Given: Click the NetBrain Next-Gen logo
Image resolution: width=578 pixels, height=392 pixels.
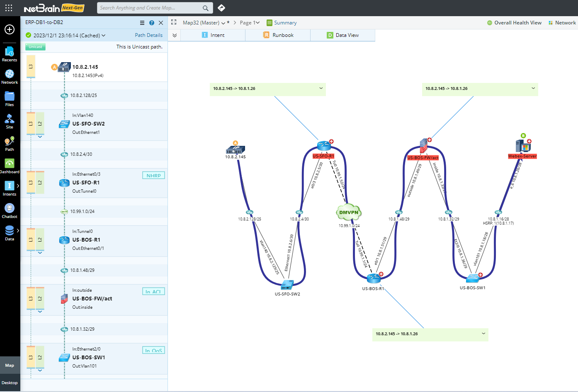Looking at the screenshot, I should point(54,8).
